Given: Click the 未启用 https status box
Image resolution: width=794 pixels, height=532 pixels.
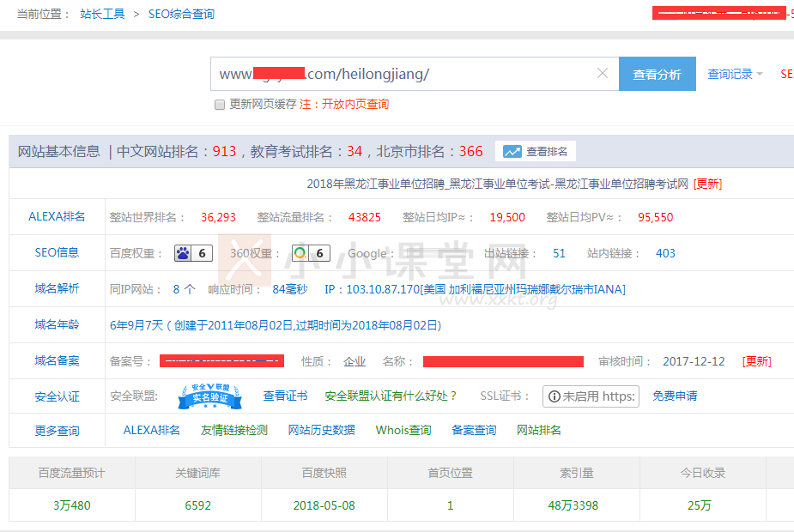Looking at the screenshot, I should click(x=591, y=396).
